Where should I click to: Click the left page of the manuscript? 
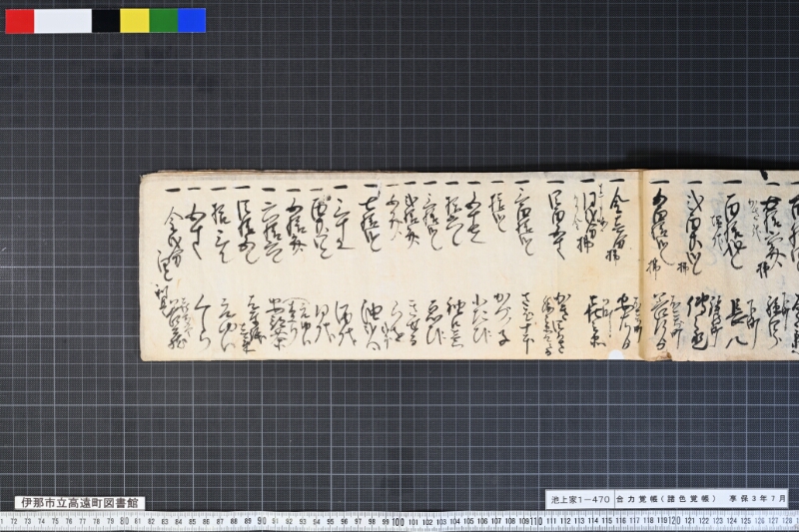pyautogui.click(x=391, y=267)
